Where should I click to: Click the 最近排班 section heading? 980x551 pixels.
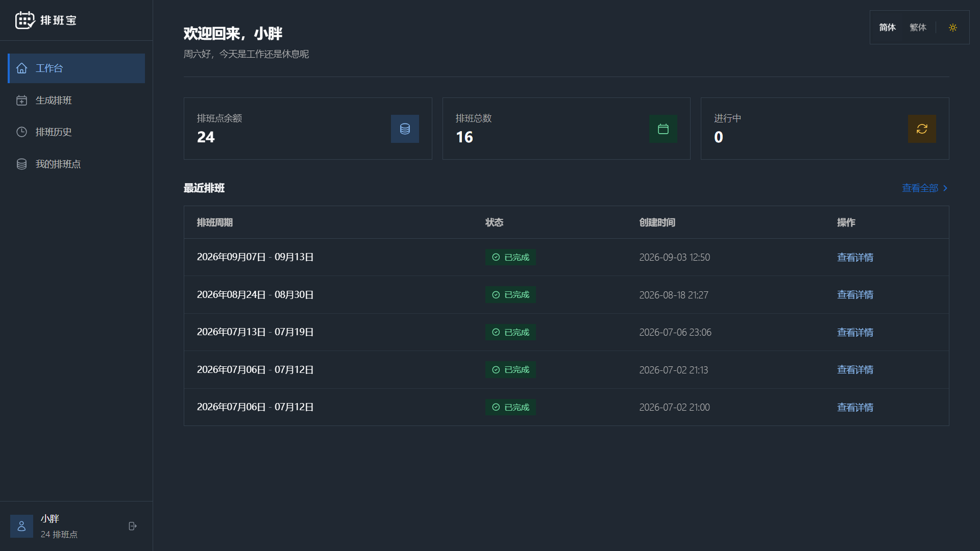(x=204, y=188)
